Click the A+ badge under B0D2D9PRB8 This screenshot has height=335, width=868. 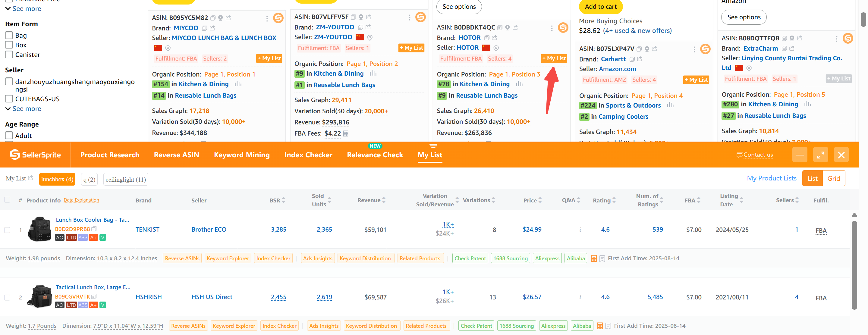tap(93, 238)
